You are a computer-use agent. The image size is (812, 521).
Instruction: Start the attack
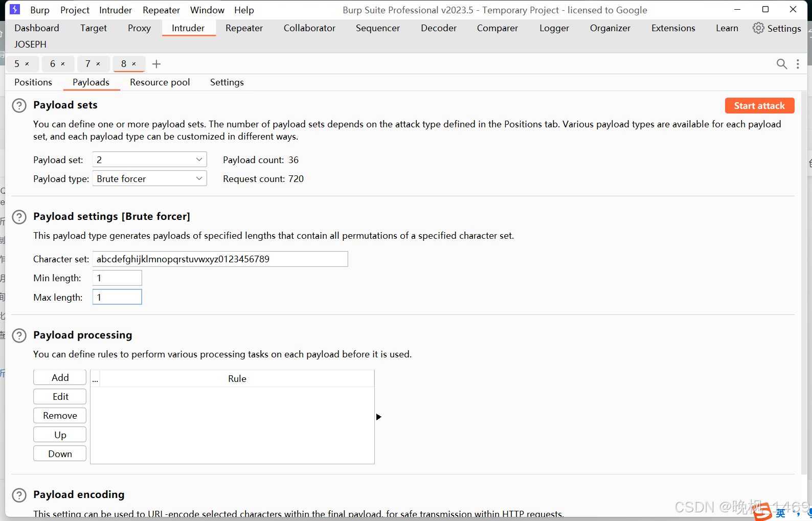[x=759, y=105]
